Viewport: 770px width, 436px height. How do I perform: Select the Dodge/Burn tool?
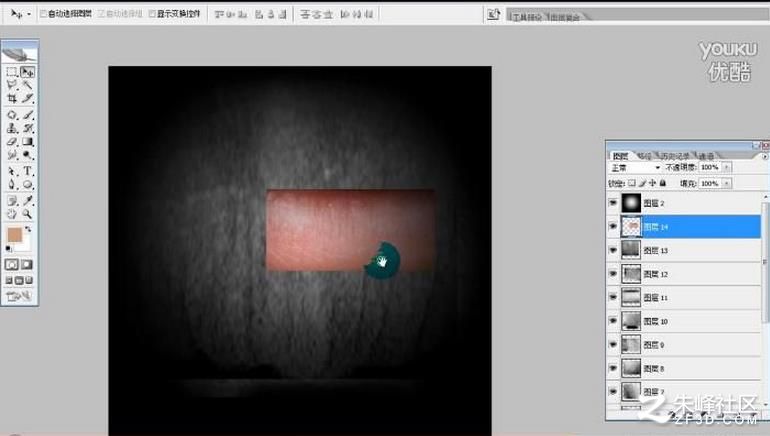(28, 155)
